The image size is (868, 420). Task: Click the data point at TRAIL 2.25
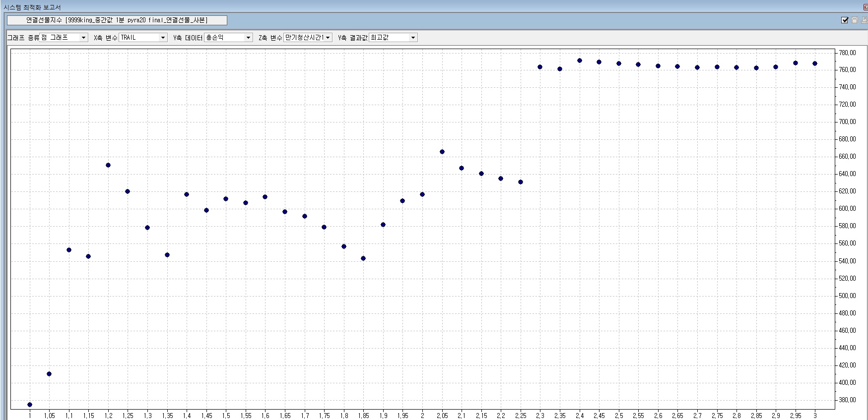tap(521, 182)
